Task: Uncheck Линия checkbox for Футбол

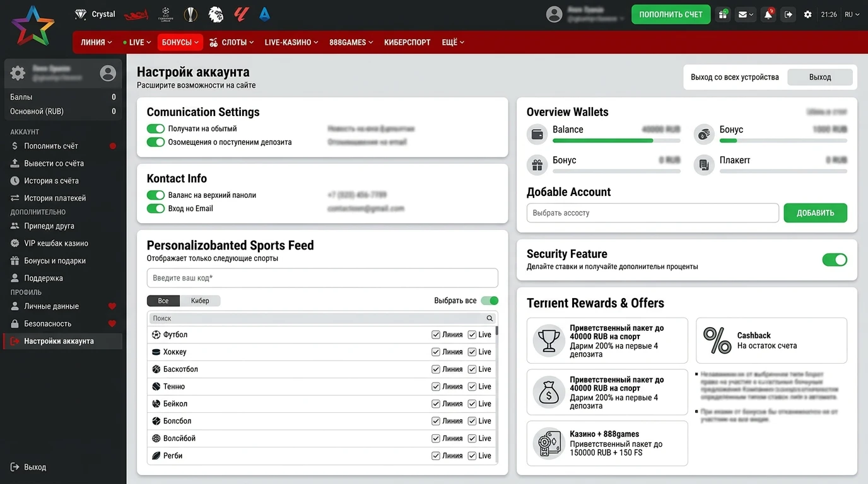Action: coord(436,335)
